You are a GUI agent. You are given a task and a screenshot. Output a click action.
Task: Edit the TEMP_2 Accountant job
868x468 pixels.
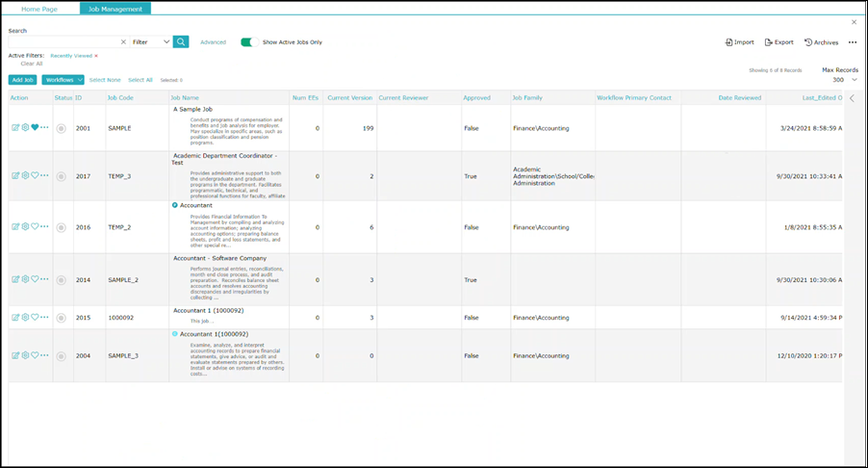pos(15,226)
